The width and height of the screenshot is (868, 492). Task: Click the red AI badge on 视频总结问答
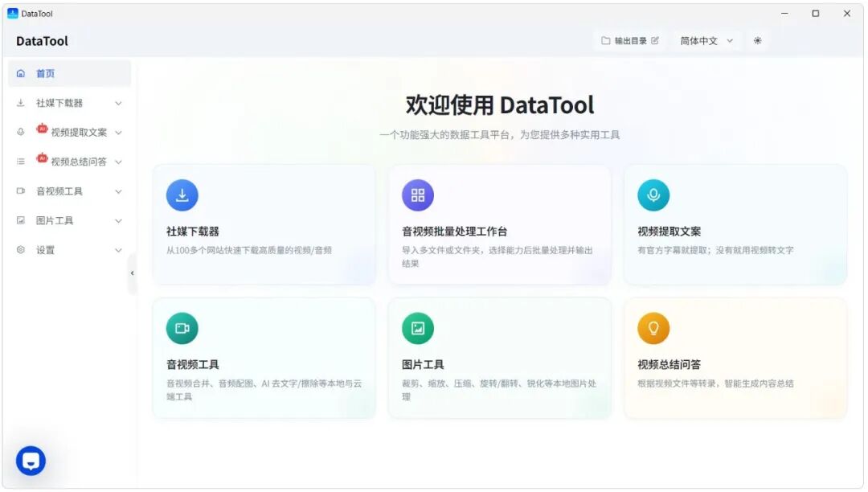42,158
